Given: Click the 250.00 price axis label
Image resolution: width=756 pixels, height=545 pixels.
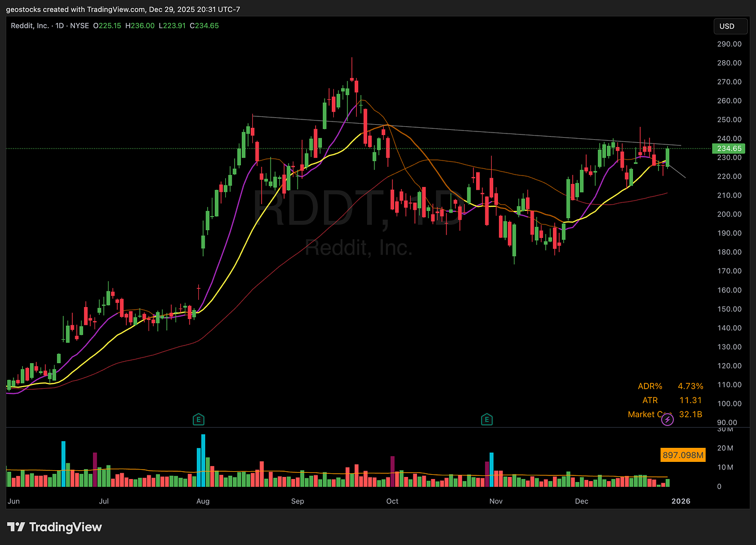Looking at the screenshot, I should coord(729,119).
